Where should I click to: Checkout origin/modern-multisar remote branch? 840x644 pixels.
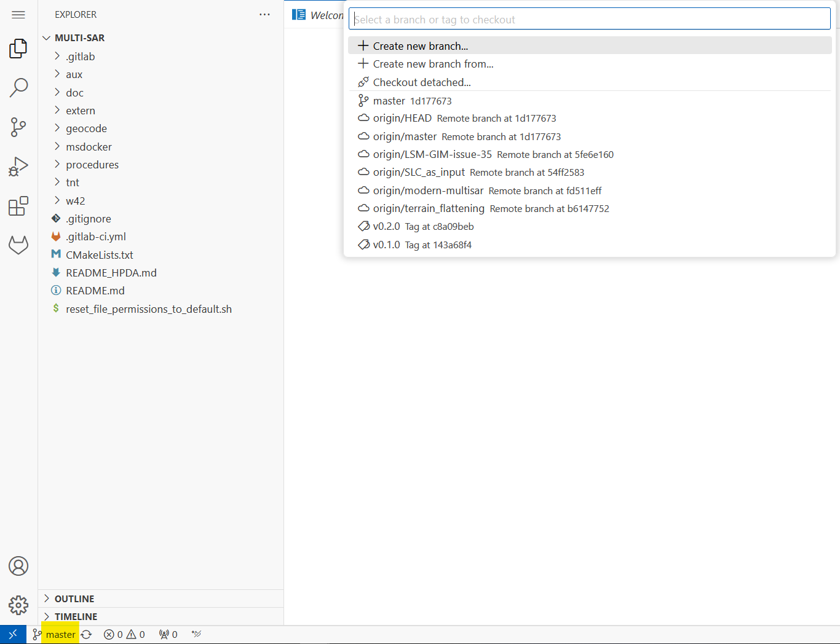click(590, 190)
